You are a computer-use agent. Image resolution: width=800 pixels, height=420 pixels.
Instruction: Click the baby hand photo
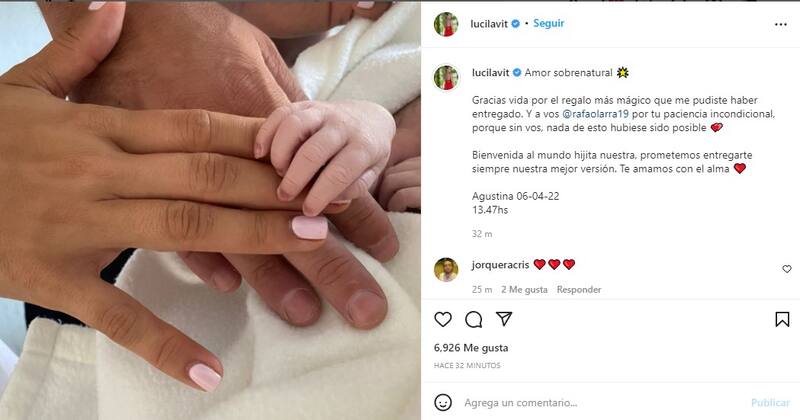coord(210,210)
